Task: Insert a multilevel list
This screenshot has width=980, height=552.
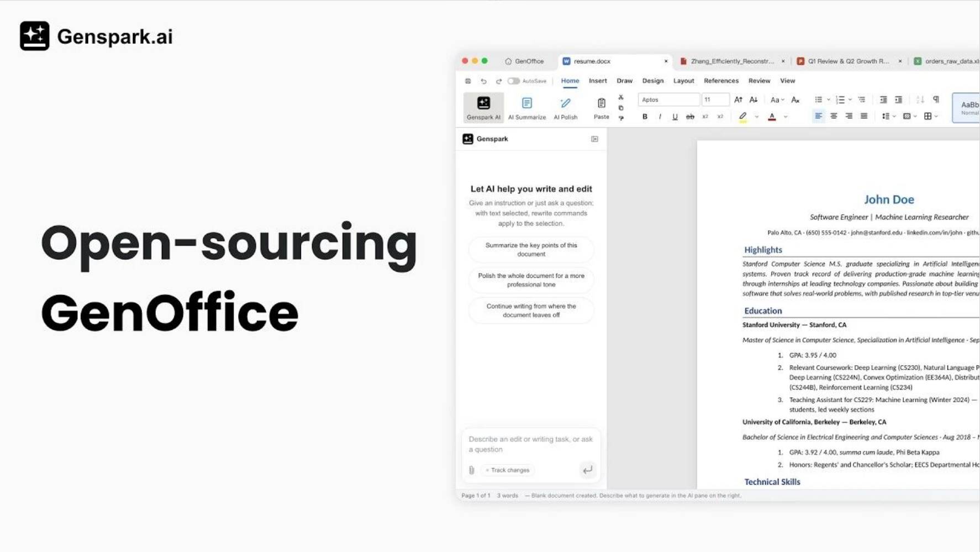Action: pyautogui.click(x=861, y=100)
